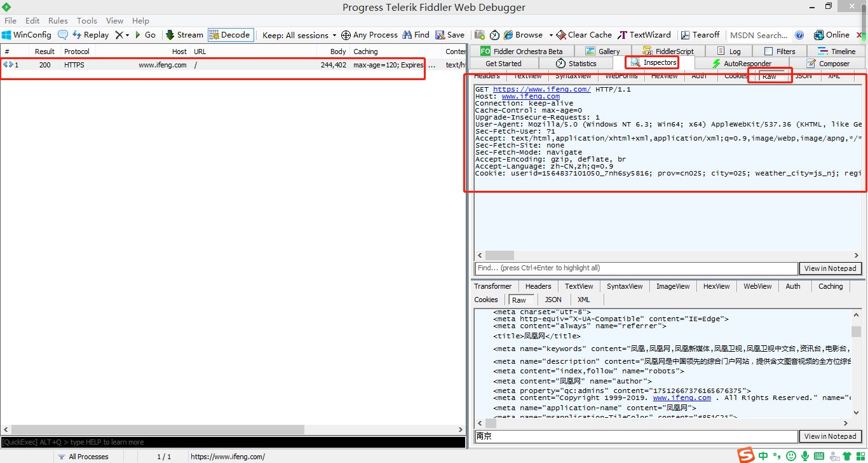This screenshot has width=868, height=463.
Task: Open the Find sessions tool
Action: tap(416, 35)
